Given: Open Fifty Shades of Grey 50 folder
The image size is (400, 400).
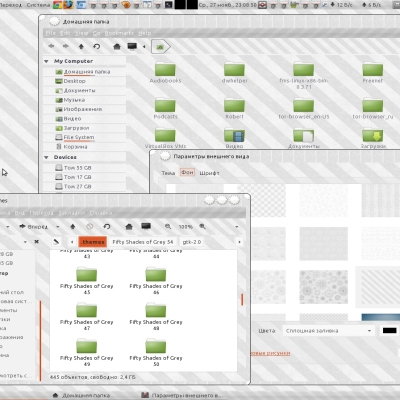Looking at the screenshot, I should point(156,353).
